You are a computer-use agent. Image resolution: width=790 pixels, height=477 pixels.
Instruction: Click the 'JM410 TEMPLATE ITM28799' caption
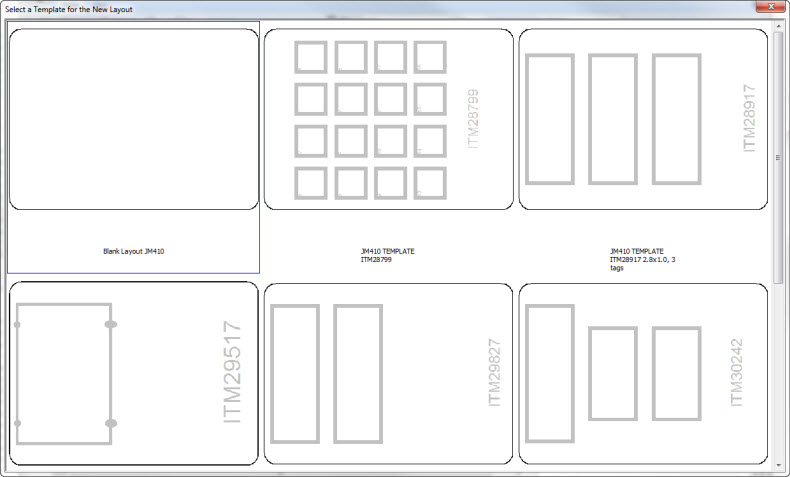coord(387,255)
